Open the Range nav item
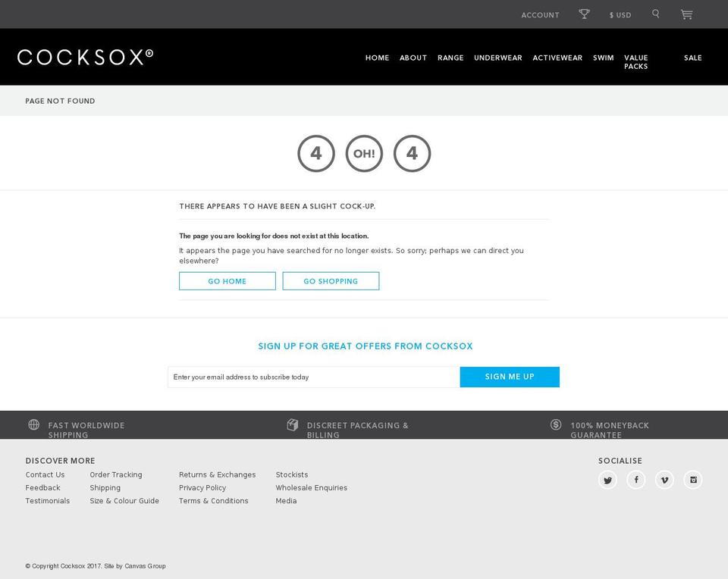 click(x=450, y=58)
